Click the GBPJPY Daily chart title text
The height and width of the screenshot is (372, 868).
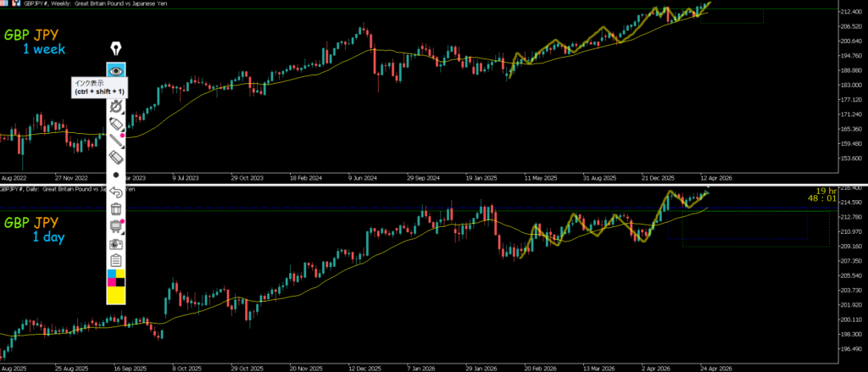(x=51, y=190)
